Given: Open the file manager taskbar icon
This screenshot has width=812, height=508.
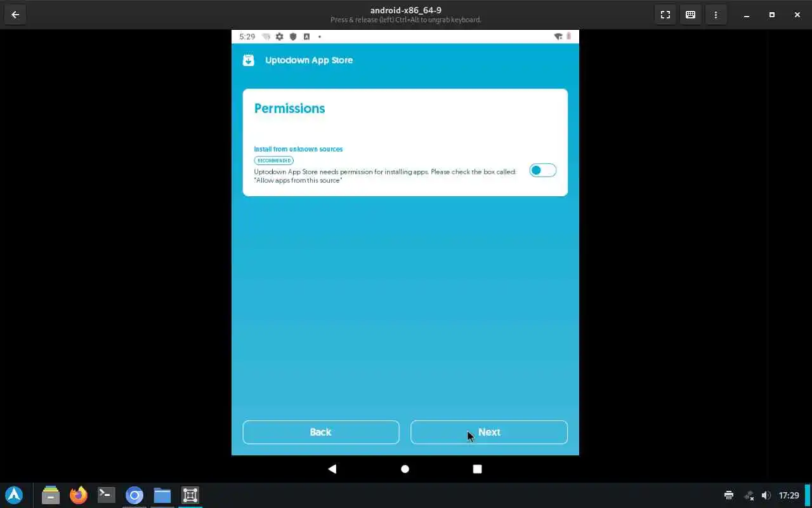Looking at the screenshot, I should (x=51, y=495).
